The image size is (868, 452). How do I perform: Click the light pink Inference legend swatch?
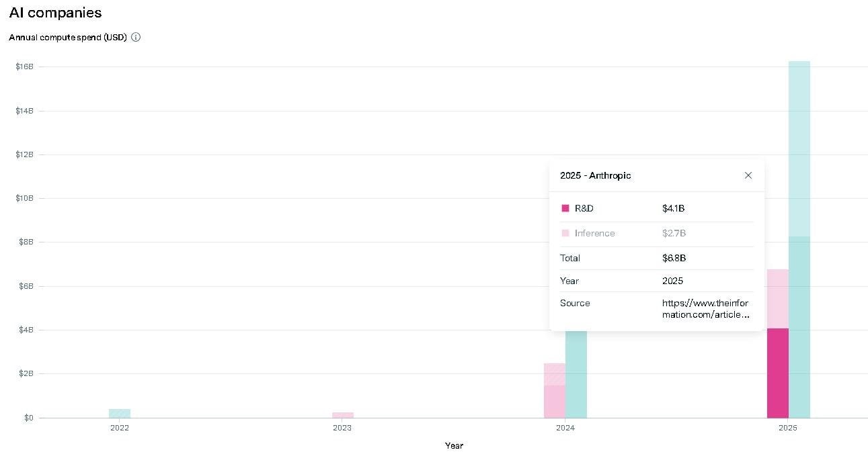tap(565, 233)
